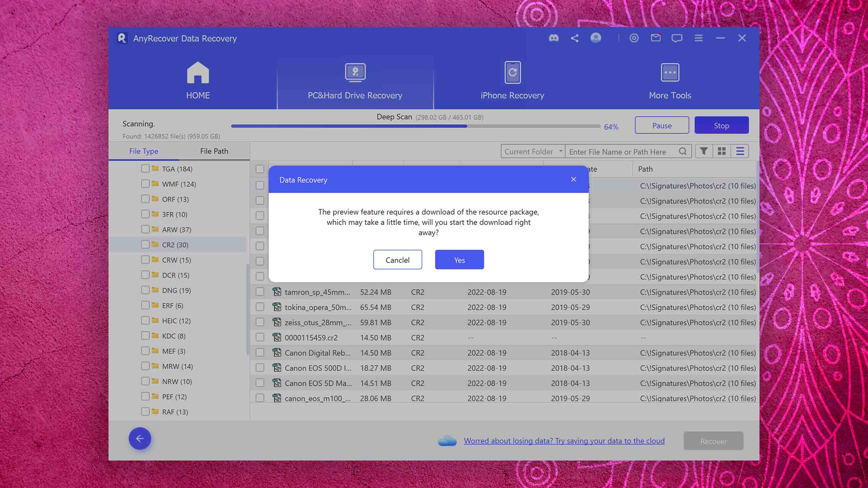Click file icon of Canon EOS 500D row

277,367
